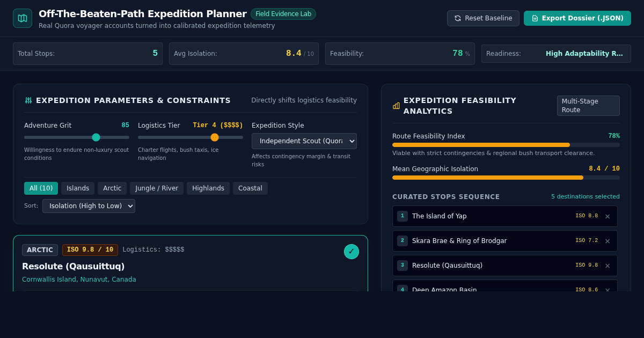Click the Curated Stops Sequence heading
This screenshot has width=644, height=338.
pos(446,197)
